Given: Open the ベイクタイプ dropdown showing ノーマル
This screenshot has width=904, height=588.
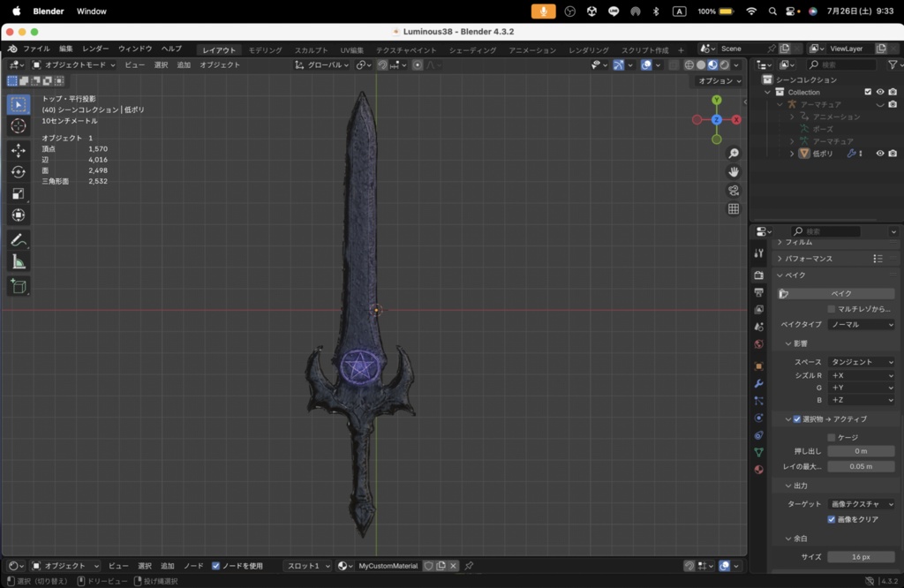Looking at the screenshot, I should (861, 325).
